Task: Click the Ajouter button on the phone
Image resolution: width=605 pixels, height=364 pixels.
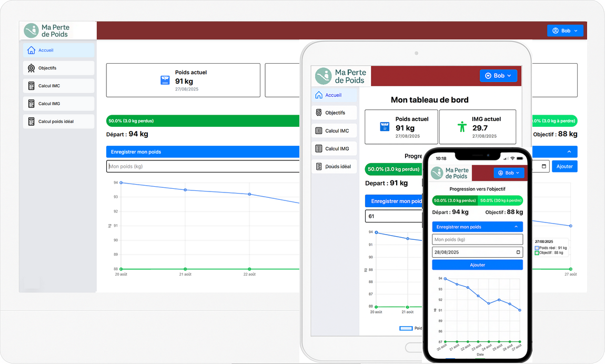Action: (x=477, y=265)
